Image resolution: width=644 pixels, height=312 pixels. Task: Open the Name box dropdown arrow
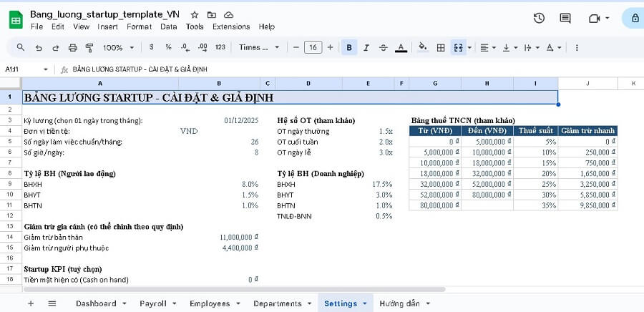(x=45, y=69)
